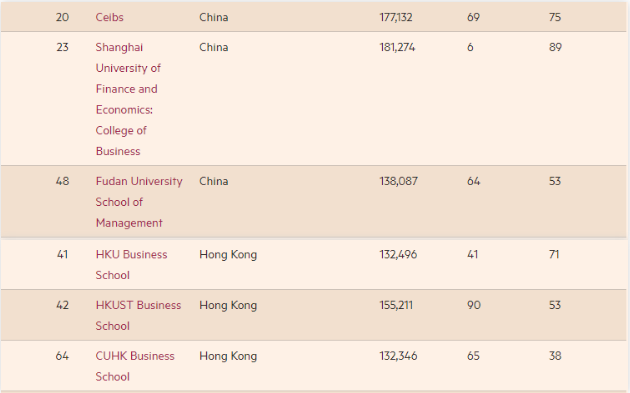The height and width of the screenshot is (393, 630).
Task: Select rank number 20 in Ceibs row
Action: coord(62,17)
